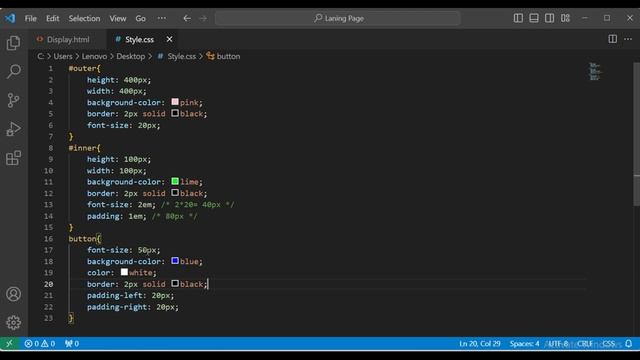Open notifications bell in status bar
640x360 pixels.
pos(629,344)
